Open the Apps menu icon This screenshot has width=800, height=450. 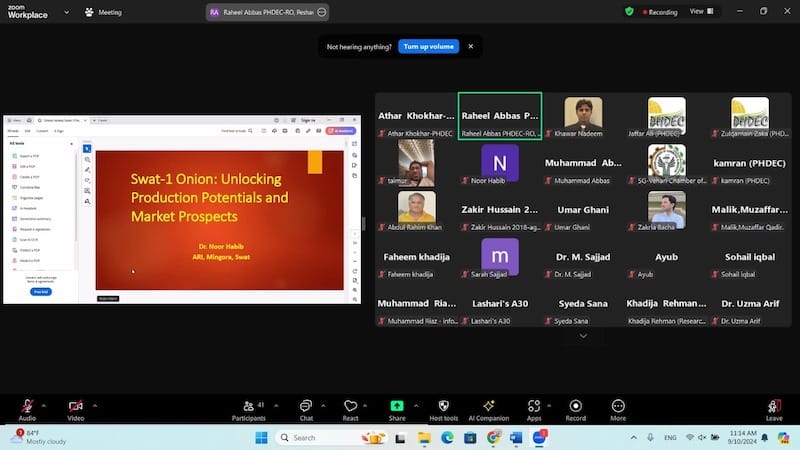coord(534,408)
